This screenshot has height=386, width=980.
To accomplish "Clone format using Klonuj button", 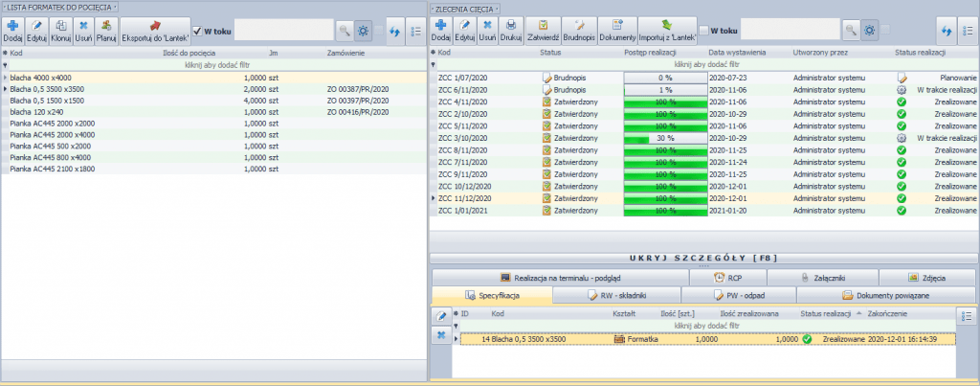I will tap(61, 30).
